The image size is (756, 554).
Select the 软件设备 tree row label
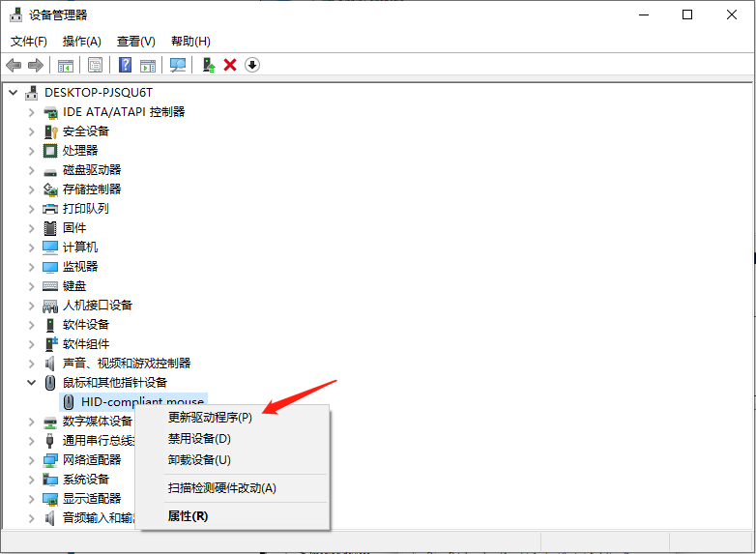pos(86,325)
